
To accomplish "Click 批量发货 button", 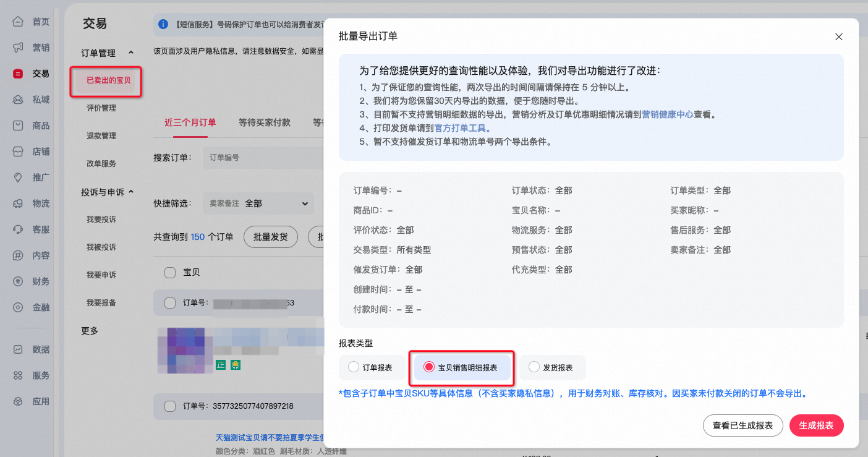I will click(271, 237).
